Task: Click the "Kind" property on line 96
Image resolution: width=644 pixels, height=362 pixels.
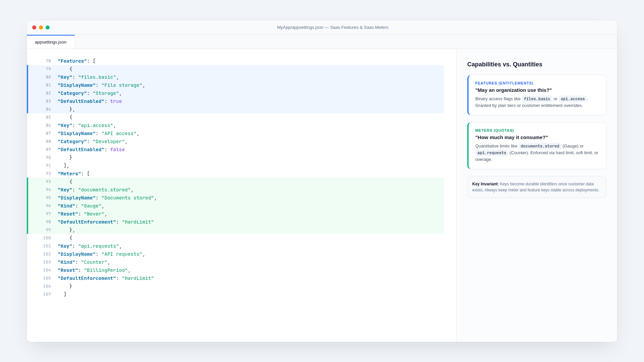Action: tap(66, 206)
